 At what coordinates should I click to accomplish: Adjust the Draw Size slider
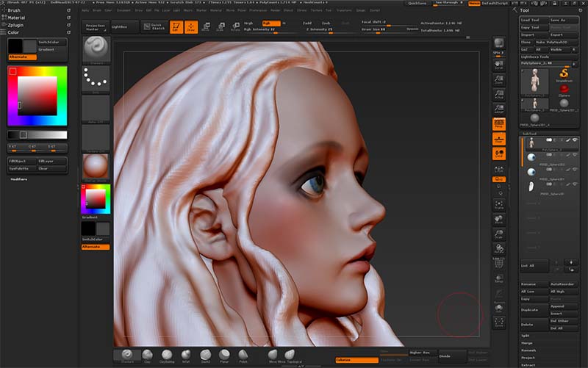[x=390, y=29]
